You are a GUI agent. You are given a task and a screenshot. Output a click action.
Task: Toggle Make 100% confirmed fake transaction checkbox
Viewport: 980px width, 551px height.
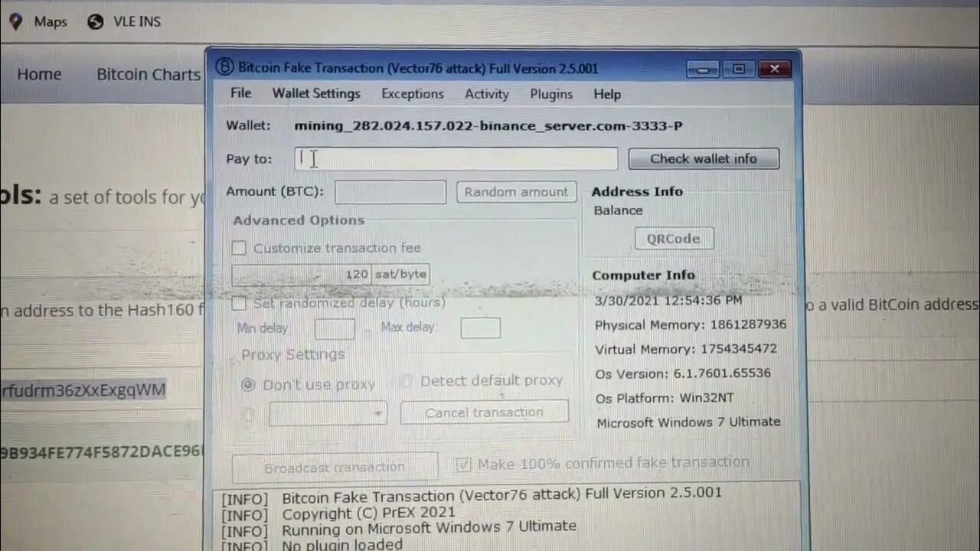pyautogui.click(x=463, y=465)
